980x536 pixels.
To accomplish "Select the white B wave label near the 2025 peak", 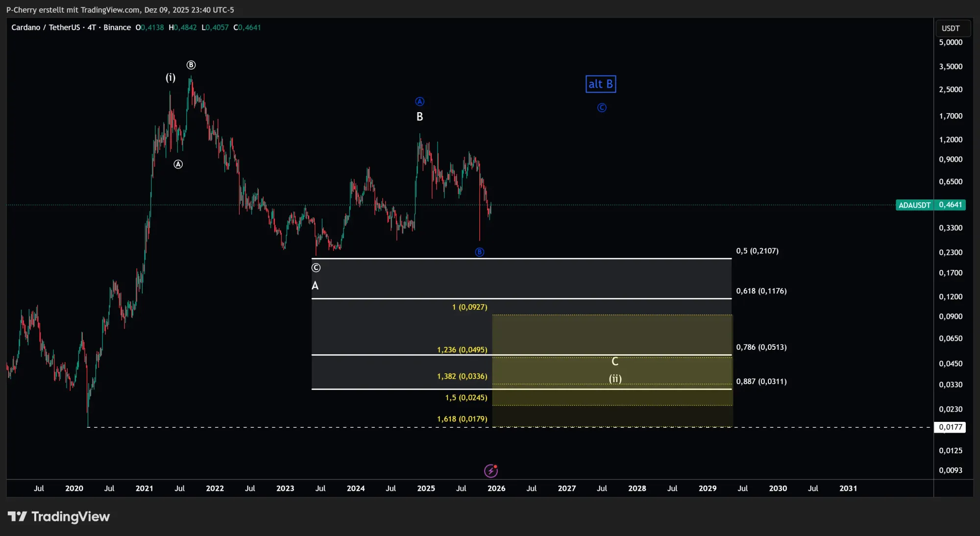I will click(x=419, y=117).
